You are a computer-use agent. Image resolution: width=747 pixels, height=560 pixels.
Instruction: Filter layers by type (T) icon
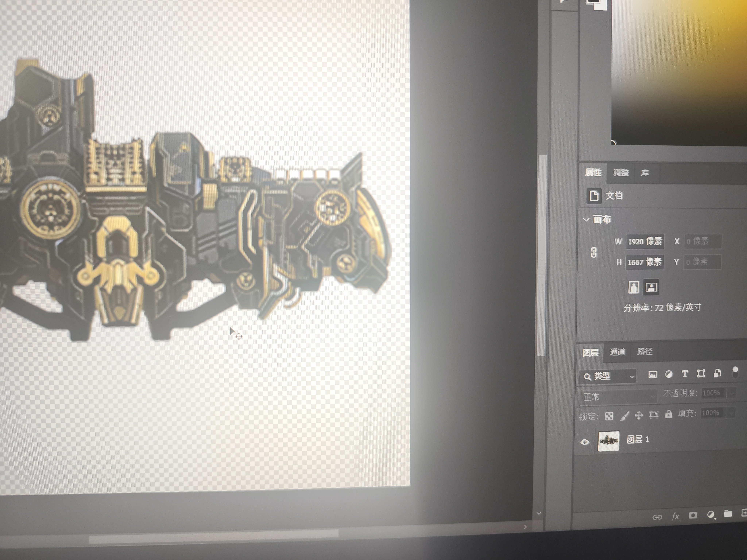[x=685, y=374]
